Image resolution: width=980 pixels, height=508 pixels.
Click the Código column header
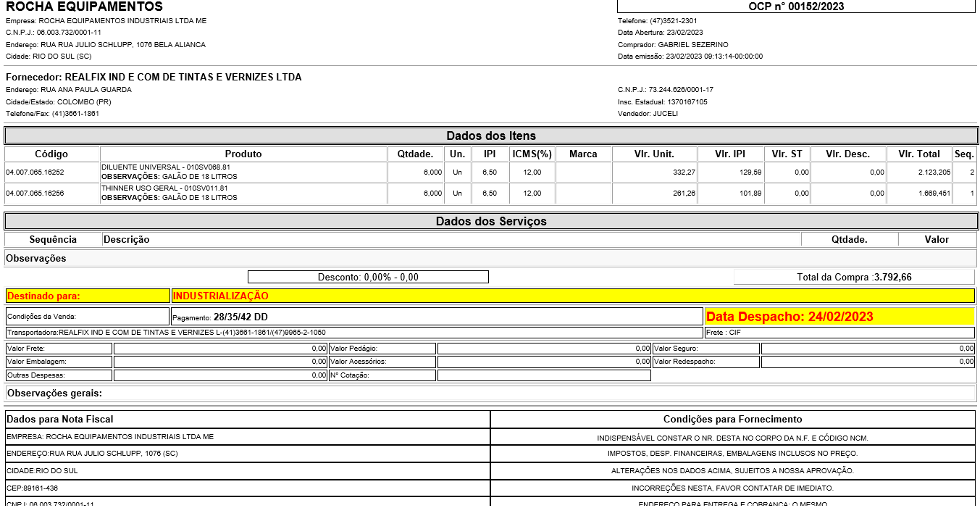coord(51,154)
